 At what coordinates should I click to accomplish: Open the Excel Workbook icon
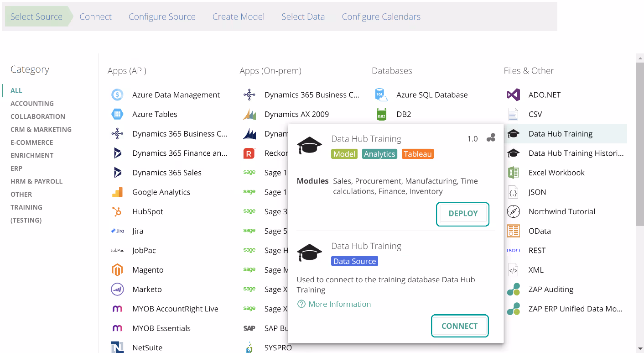tap(513, 172)
